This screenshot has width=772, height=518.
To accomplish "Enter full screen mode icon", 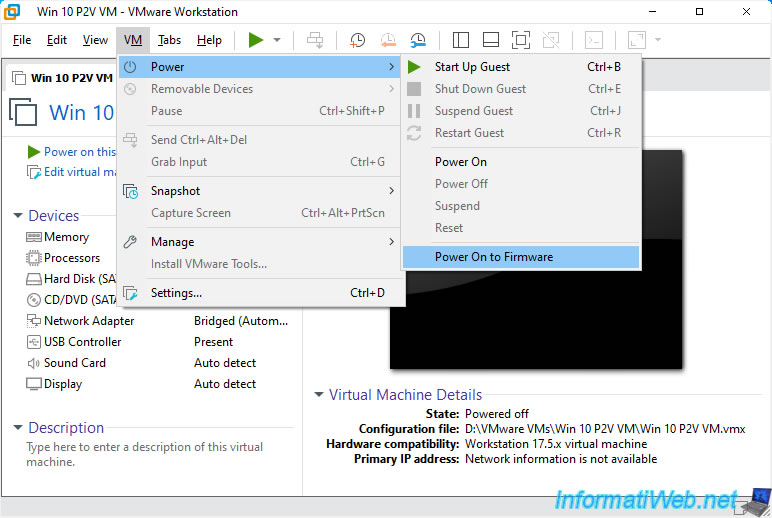I will point(521,40).
